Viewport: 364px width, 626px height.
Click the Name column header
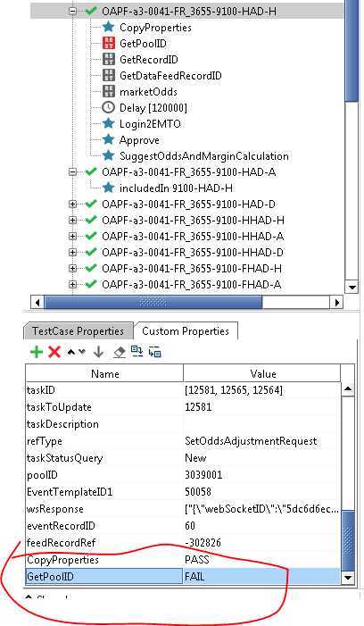coord(104,373)
